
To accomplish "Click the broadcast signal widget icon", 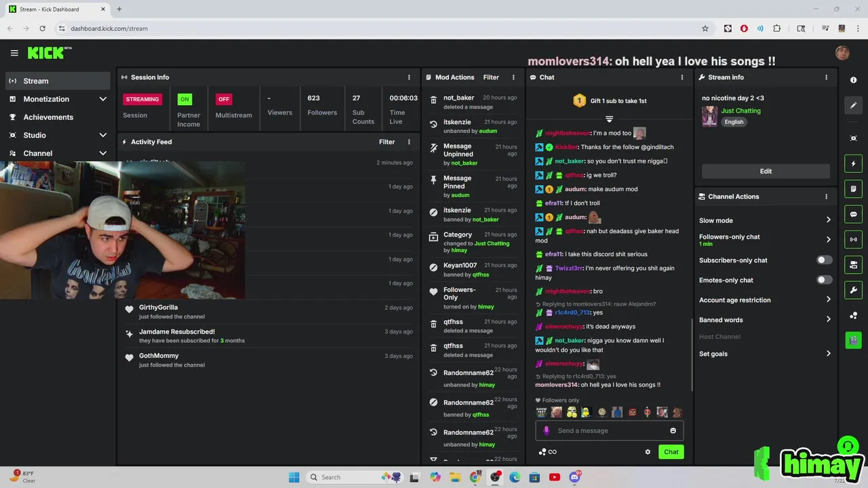I will [x=853, y=239].
